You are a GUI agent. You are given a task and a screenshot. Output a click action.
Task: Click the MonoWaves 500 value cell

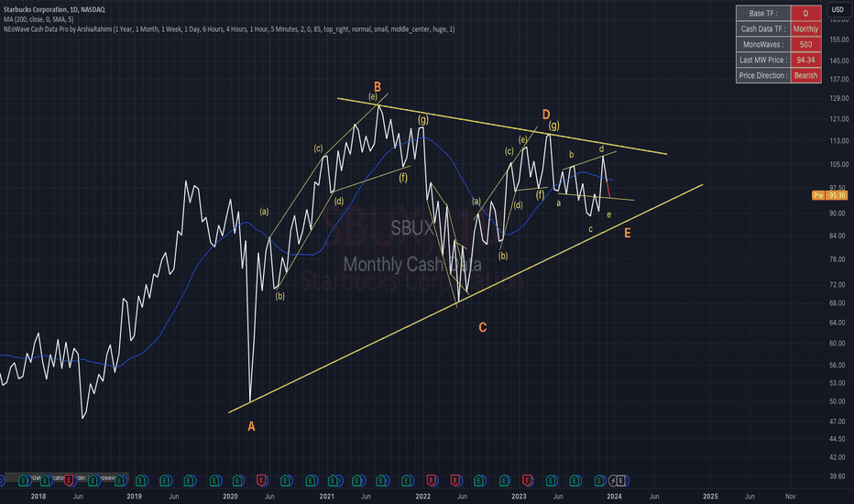point(805,45)
